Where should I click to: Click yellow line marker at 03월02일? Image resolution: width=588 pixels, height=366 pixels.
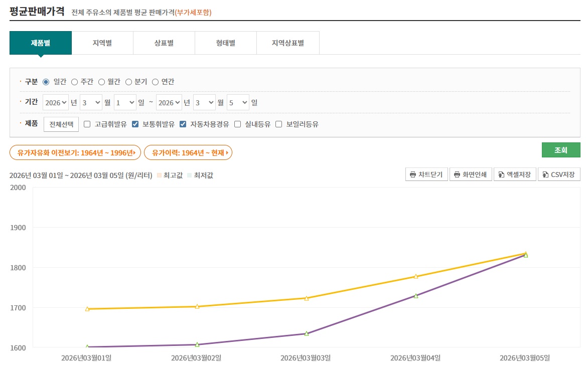197,306
